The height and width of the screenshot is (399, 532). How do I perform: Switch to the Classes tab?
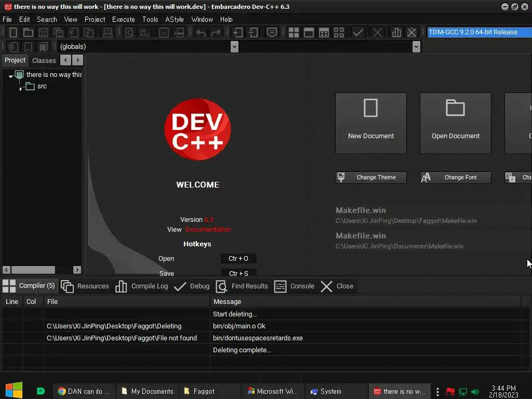click(44, 60)
